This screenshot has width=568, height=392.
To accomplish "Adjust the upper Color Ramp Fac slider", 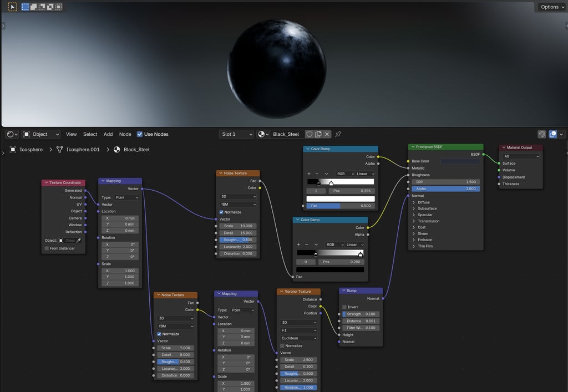I will 341,206.
